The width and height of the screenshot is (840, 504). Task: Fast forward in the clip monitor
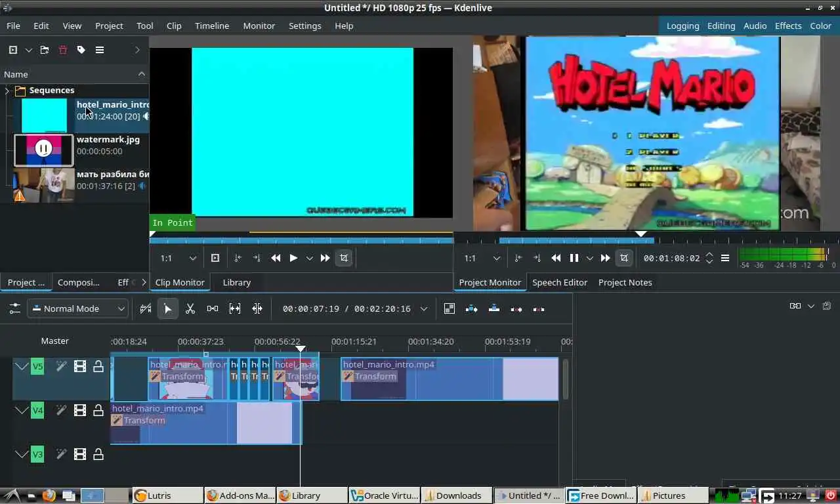click(325, 258)
